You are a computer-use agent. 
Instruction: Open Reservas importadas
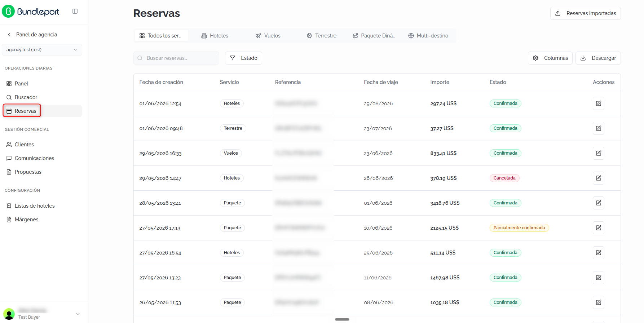(x=586, y=13)
